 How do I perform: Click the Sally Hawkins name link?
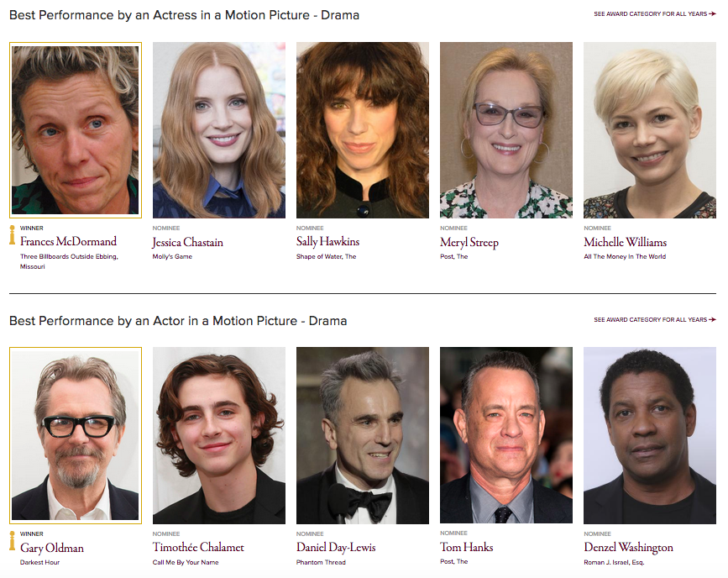[327, 242]
